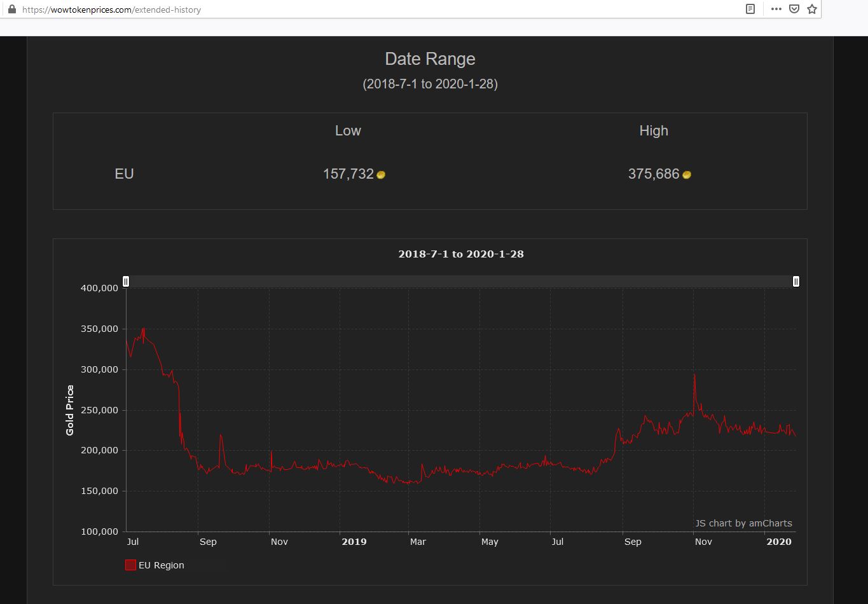Open the JS chart by amCharts link
This screenshot has width=868, height=604.
tap(743, 523)
